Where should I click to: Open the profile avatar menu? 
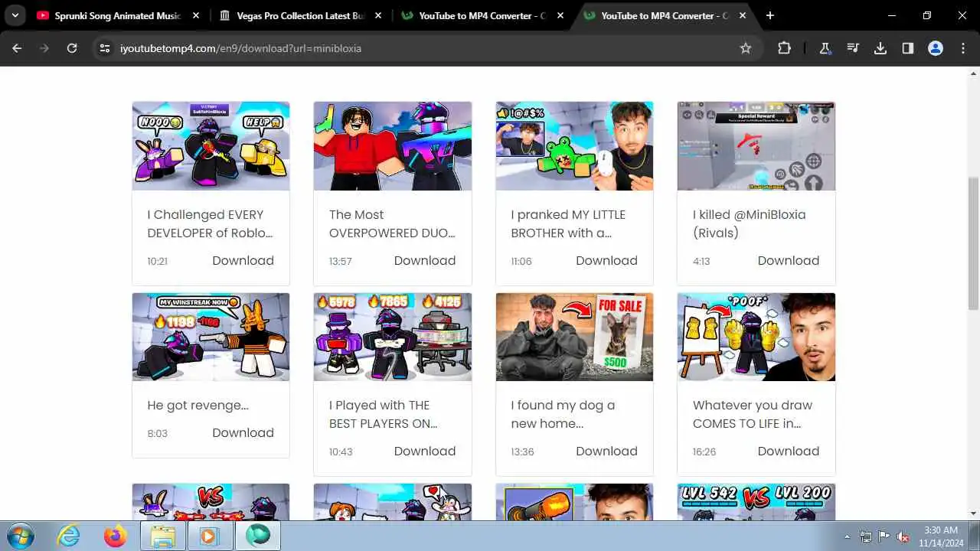pyautogui.click(x=936, y=48)
